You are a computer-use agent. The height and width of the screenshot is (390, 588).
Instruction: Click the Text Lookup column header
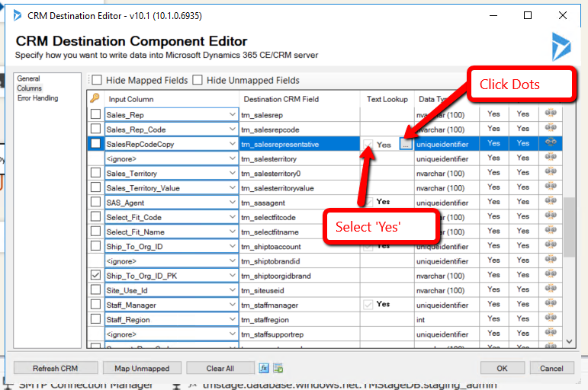(387, 99)
